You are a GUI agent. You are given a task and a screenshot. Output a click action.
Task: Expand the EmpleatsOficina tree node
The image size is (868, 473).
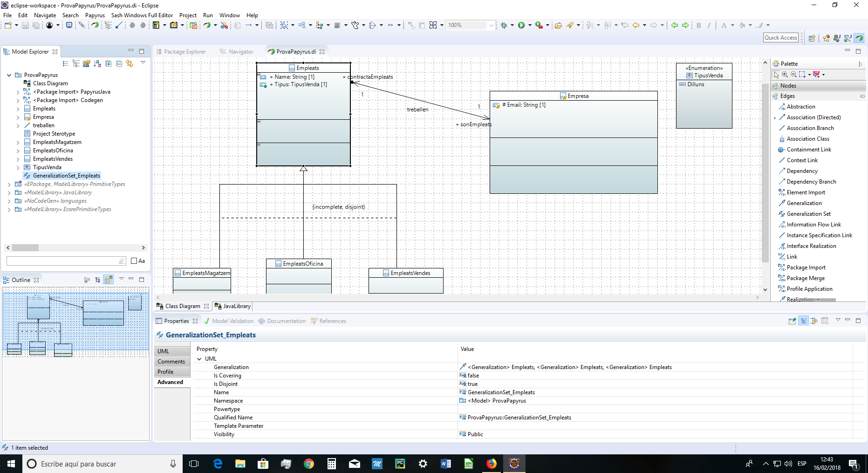18,151
